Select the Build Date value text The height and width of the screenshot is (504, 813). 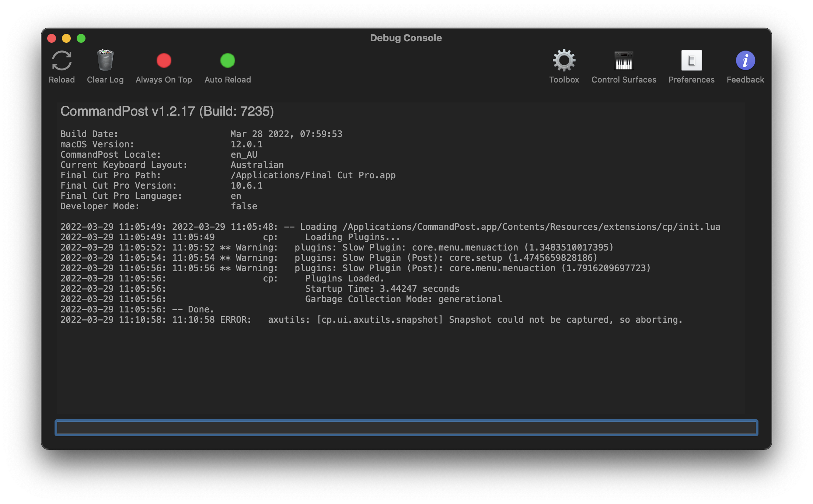[286, 134]
